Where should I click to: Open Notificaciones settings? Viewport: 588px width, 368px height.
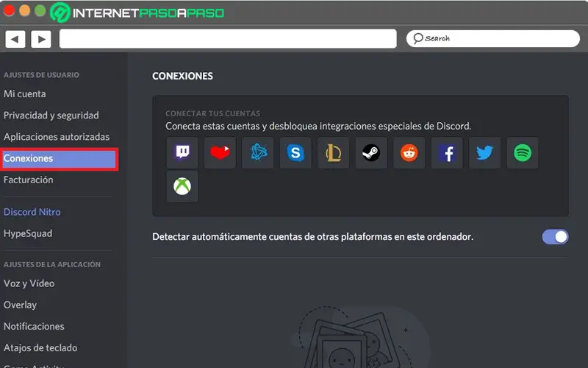[34, 326]
